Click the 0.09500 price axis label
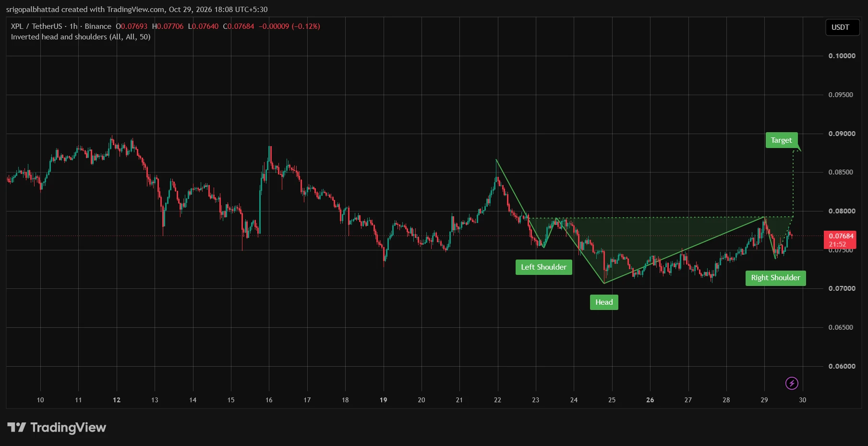Image resolution: width=868 pixels, height=446 pixels. tap(841, 95)
